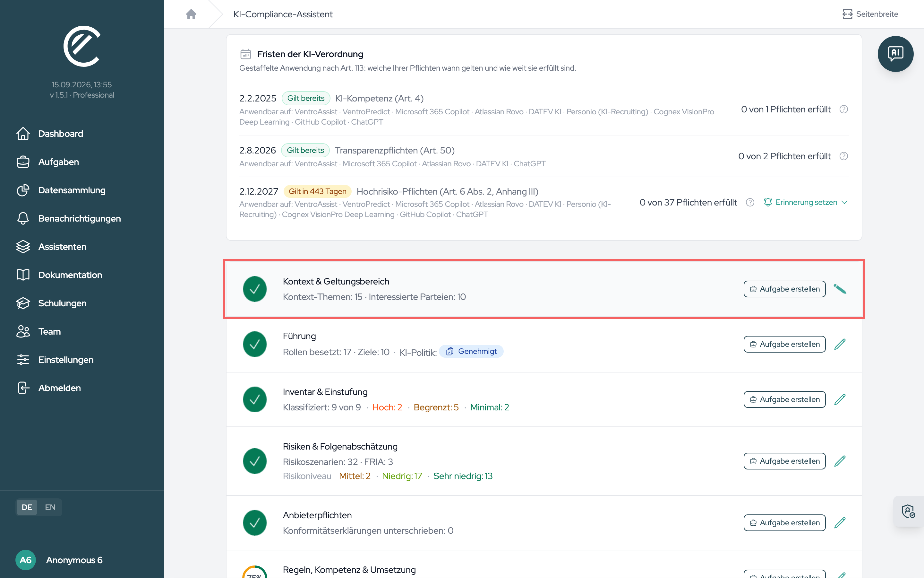924x578 pixels.
Task: Open Dokumentation in sidebar
Action: pos(59,275)
